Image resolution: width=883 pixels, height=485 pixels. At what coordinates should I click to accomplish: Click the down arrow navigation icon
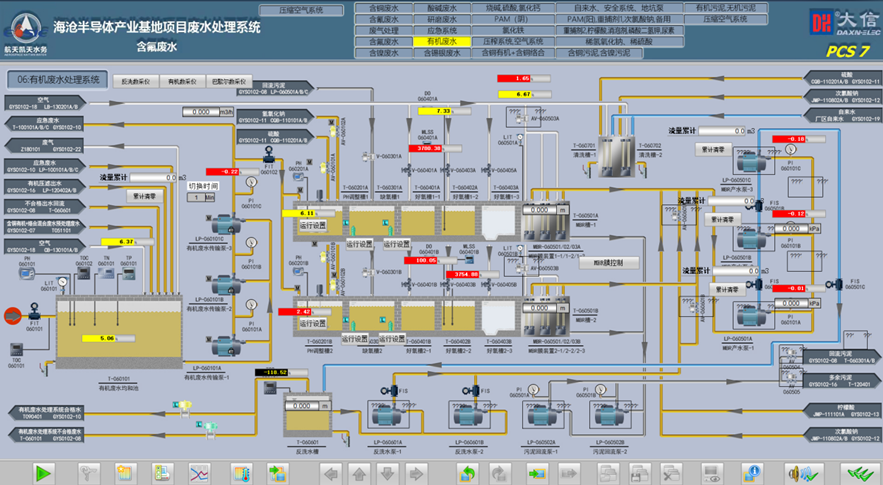click(x=387, y=473)
